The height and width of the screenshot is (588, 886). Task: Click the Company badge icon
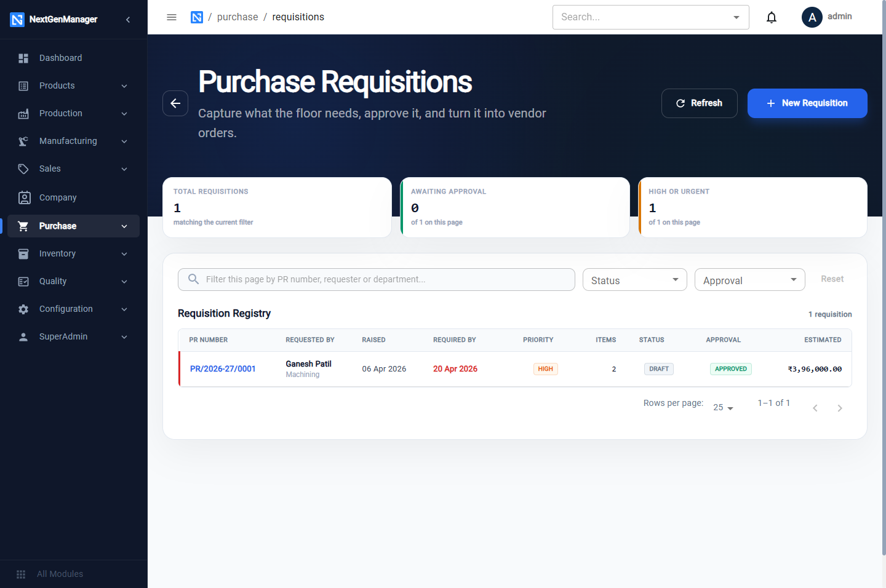pos(24,197)
